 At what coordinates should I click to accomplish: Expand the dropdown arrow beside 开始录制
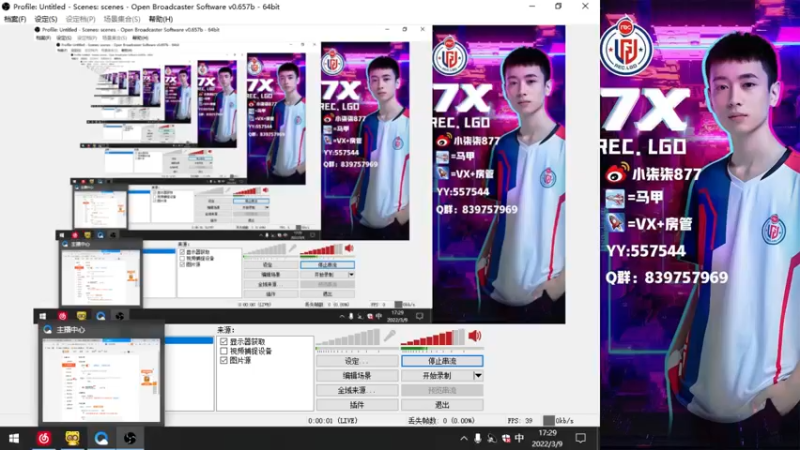click(x=478, y=376)
